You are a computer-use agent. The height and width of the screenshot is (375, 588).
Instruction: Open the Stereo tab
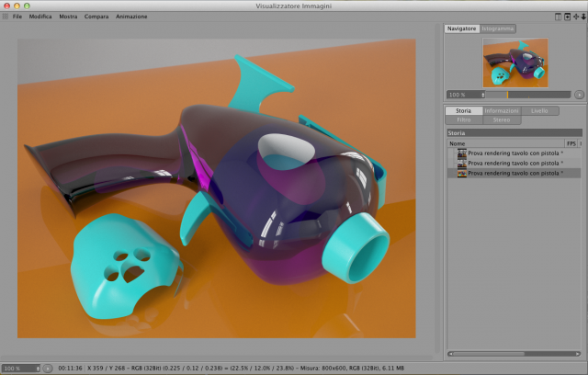[502, 120]
